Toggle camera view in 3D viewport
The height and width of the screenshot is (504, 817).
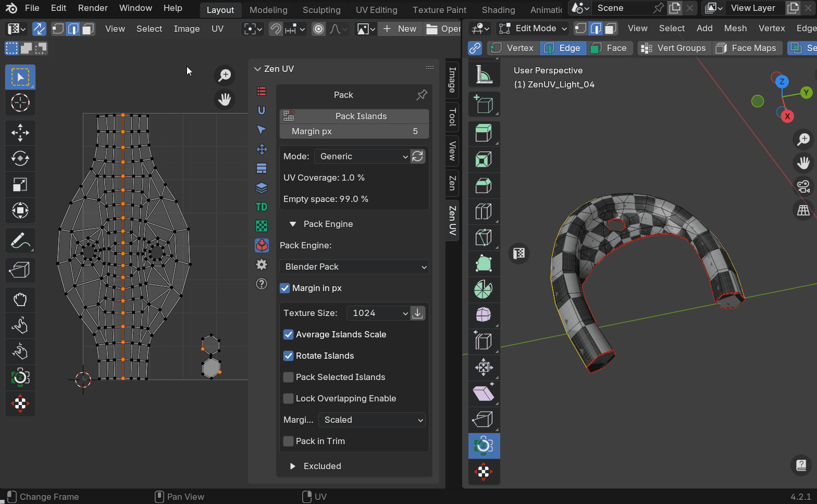point(803,186)
